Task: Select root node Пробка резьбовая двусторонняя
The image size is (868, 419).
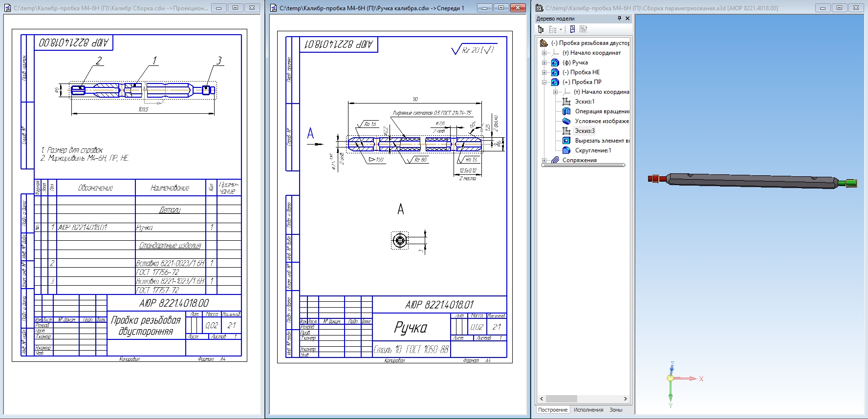Action: point(590,43)
